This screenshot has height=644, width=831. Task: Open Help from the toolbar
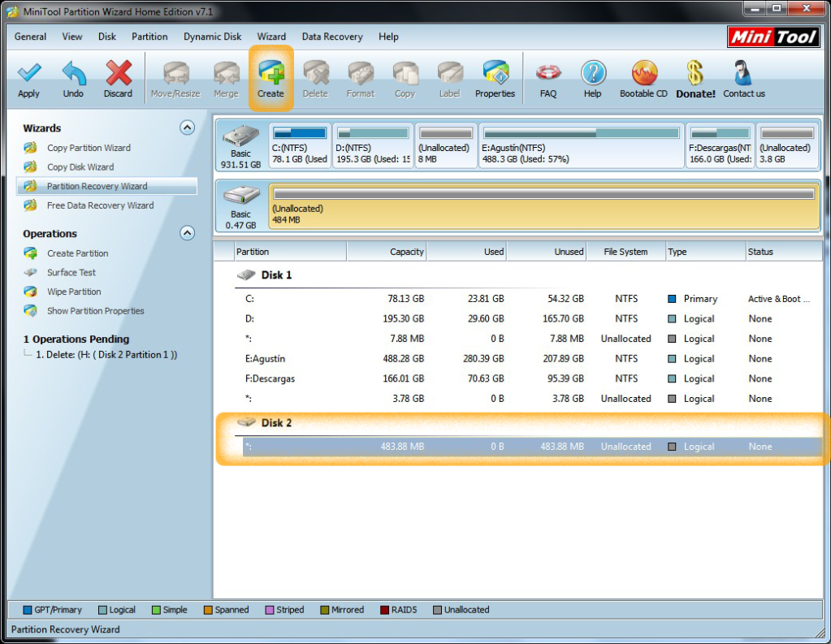pos(592,80)
